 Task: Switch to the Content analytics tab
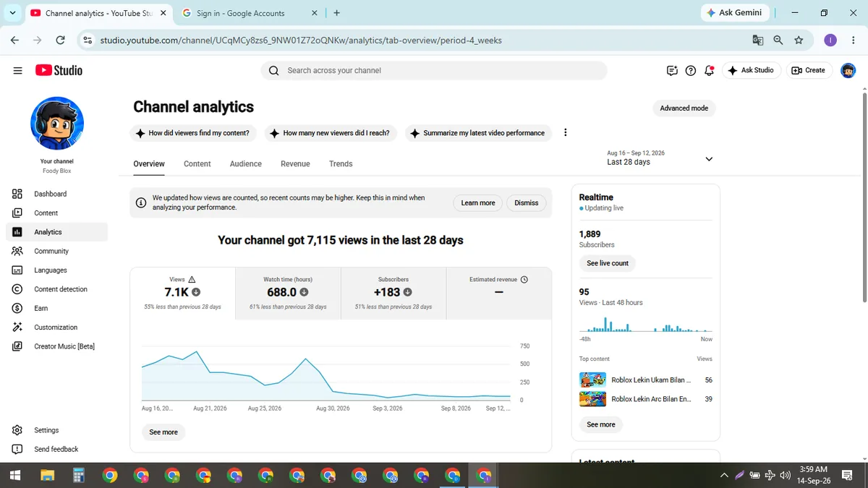[197, 164]
